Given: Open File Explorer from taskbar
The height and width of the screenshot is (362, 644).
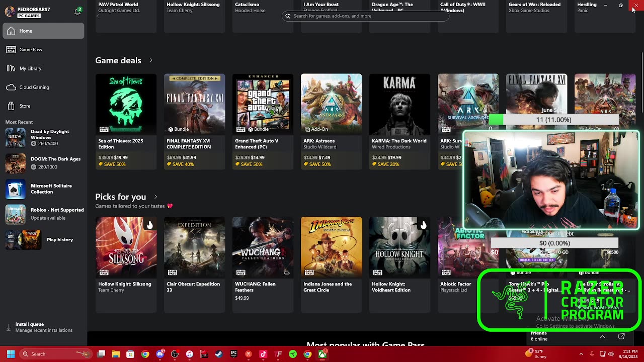Looking at the screenshot, I should pos(115,354).
